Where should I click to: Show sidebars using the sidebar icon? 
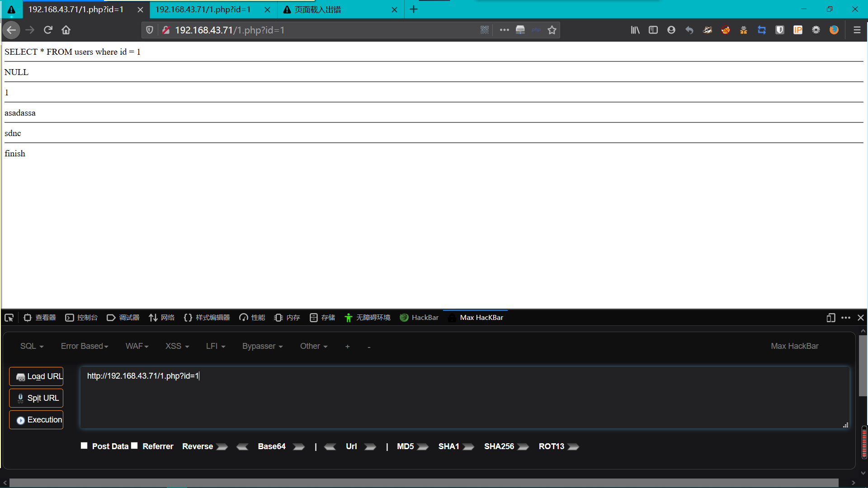pos(653,30)
